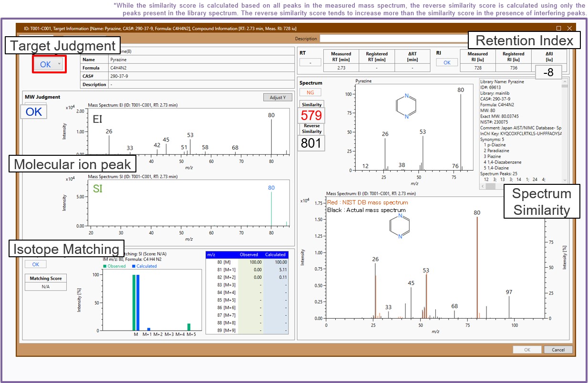Click the Calculated column header
Viewport: 588px width, 383px height.
click(x=275, y=254)
